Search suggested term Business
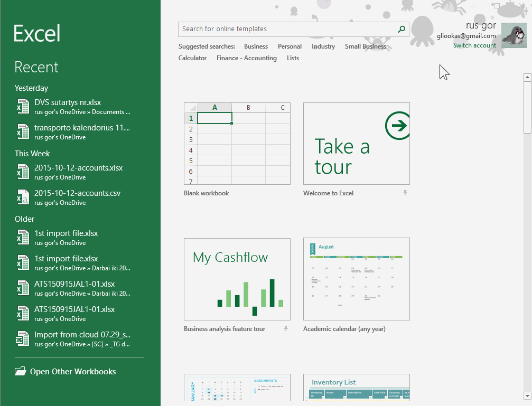This screenshot has height=406, width=532. click(x=256, y=46)
